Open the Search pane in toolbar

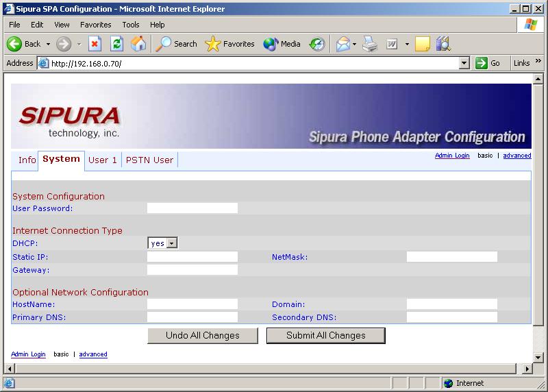(x=177, y=44)
